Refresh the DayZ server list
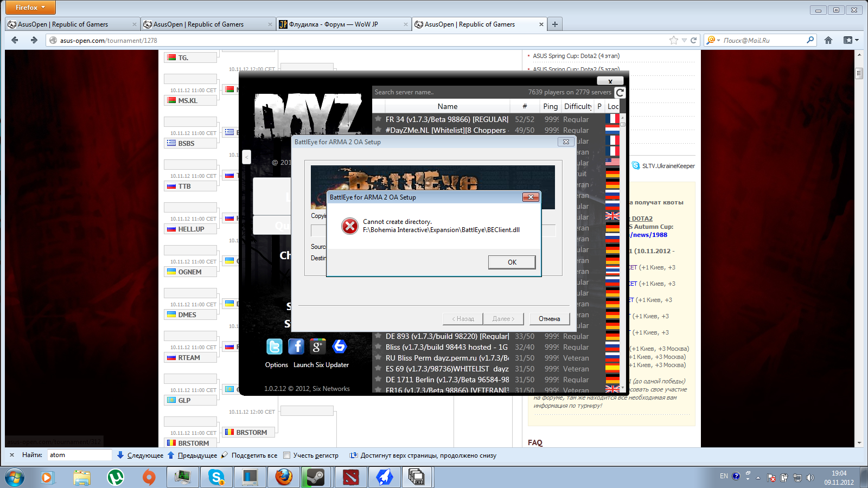 click(620, 93)
